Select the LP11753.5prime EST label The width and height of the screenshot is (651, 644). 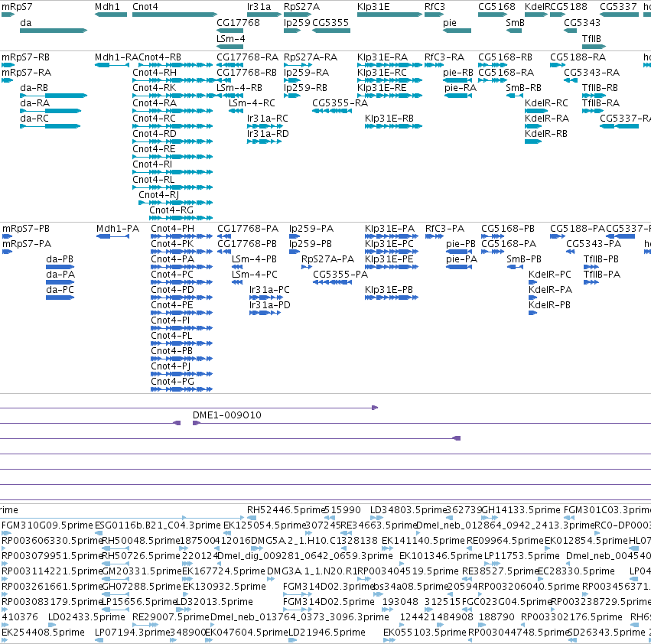522,555
